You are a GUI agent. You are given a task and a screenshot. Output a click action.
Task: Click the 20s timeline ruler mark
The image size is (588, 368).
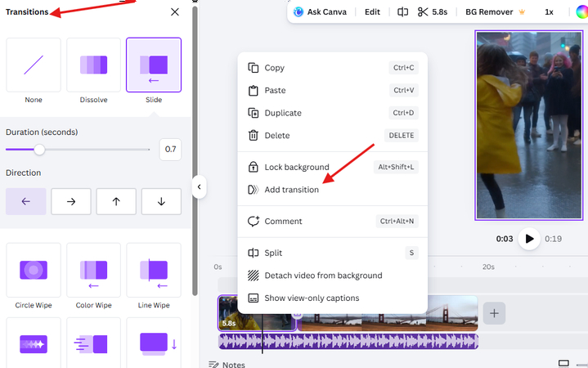(488, 267)
